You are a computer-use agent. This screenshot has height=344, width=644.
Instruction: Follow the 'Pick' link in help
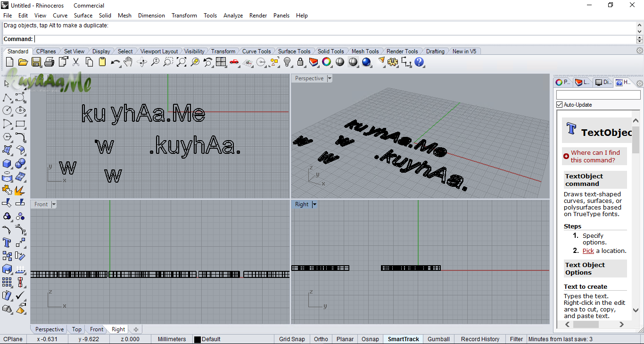588,251
